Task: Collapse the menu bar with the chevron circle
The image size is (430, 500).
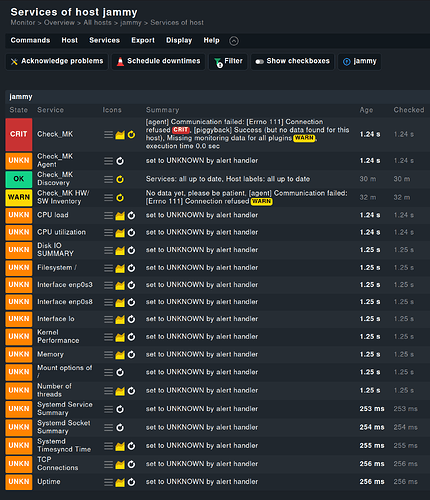Action: click(x=234, y=41)
